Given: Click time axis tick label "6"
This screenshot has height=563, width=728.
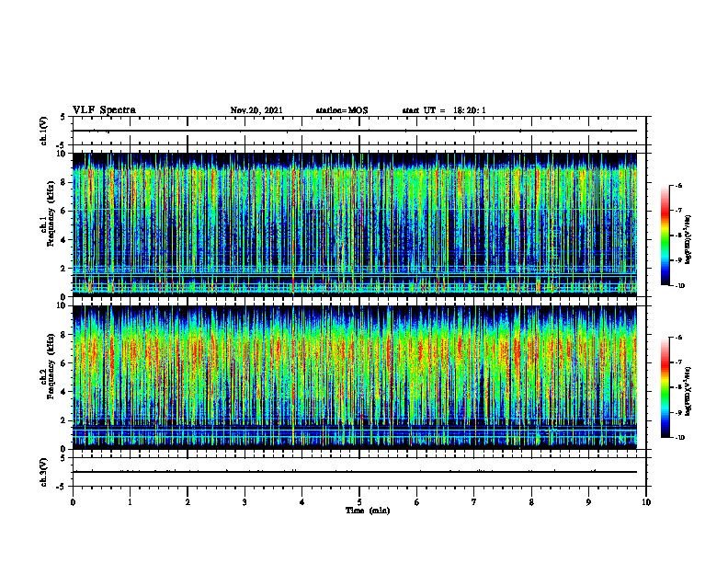Looking at the screenshot, I should click(417, 502).
